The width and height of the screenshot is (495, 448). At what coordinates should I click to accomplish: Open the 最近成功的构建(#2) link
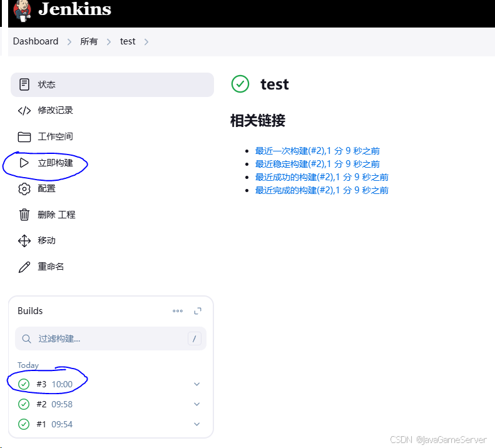(x=322, y=177)
